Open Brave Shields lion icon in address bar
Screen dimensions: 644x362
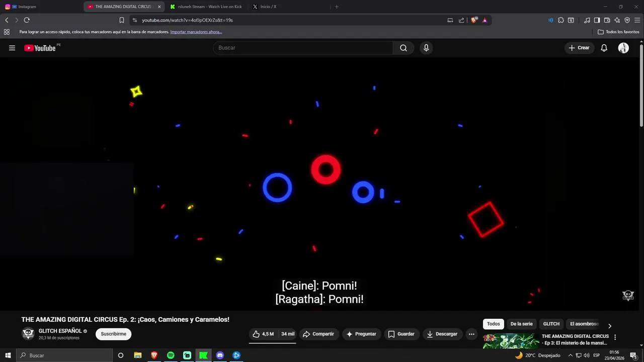474,20
